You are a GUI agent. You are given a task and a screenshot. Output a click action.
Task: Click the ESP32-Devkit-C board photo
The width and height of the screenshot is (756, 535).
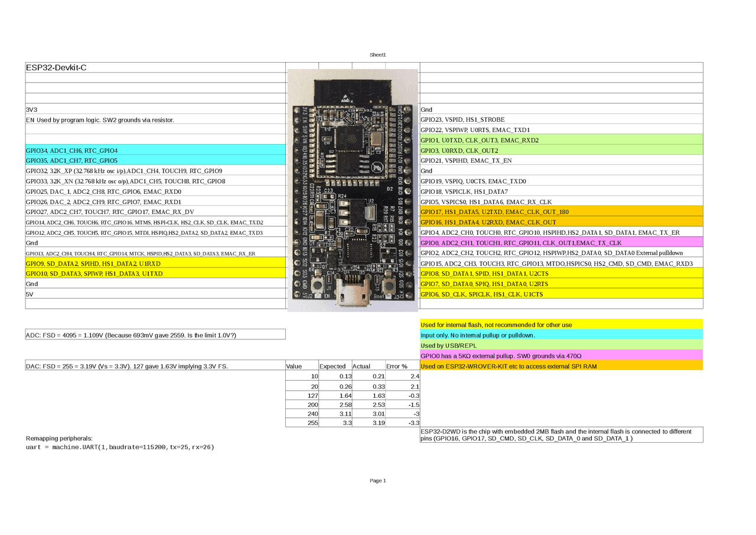point(353,190)
